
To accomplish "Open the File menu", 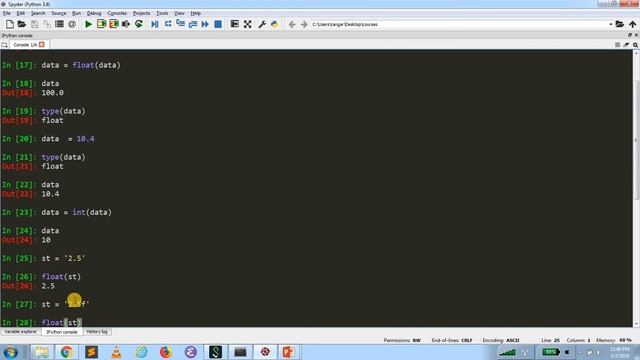I will point(7,13).
